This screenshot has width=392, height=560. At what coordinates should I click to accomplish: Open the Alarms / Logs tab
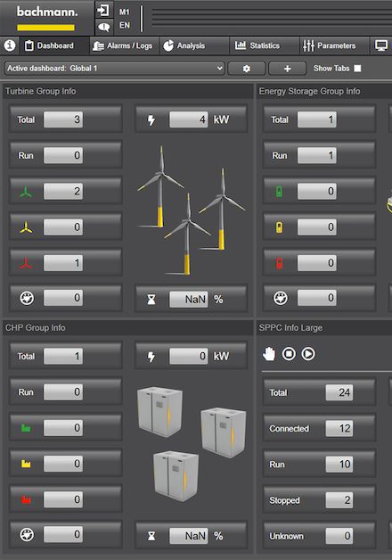pos(123,45)
